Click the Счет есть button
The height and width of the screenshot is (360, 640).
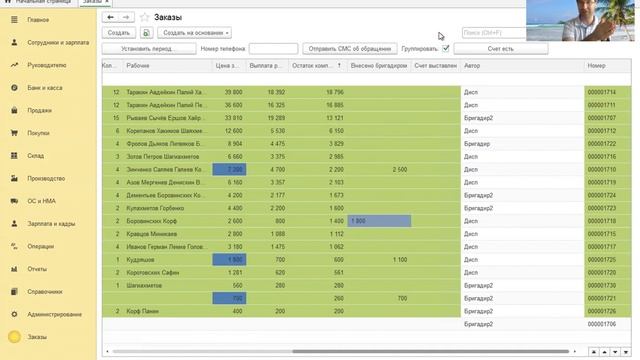(x=501, y=49)
